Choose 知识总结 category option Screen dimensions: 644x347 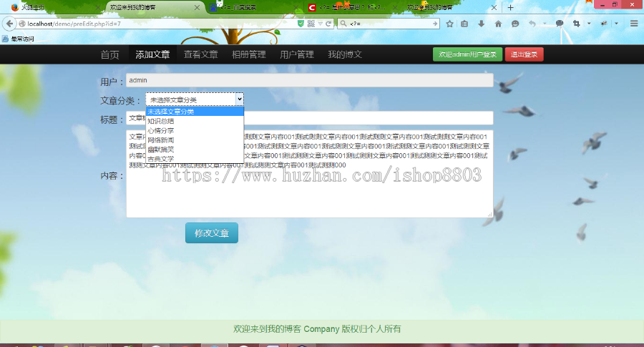click(x=195, y=121)
